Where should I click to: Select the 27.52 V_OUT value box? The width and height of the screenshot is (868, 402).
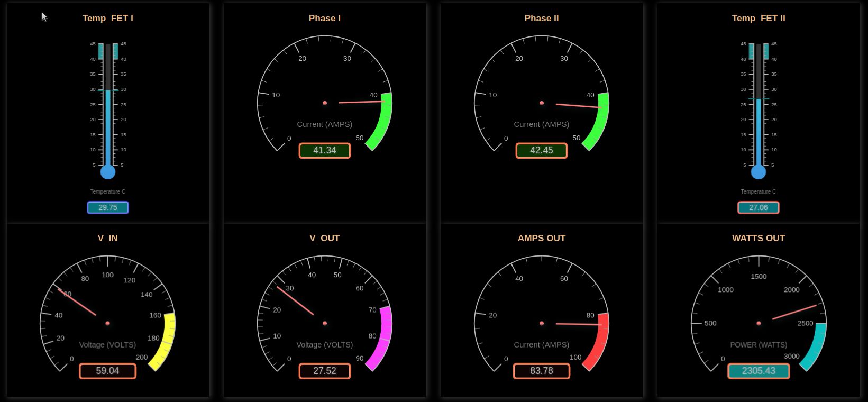[x=325, y=371]
